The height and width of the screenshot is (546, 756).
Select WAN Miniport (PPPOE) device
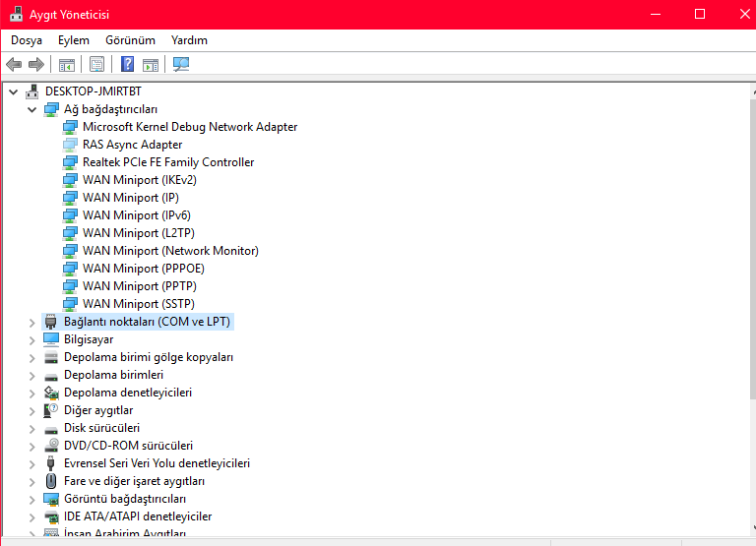(x=144, y=269)
